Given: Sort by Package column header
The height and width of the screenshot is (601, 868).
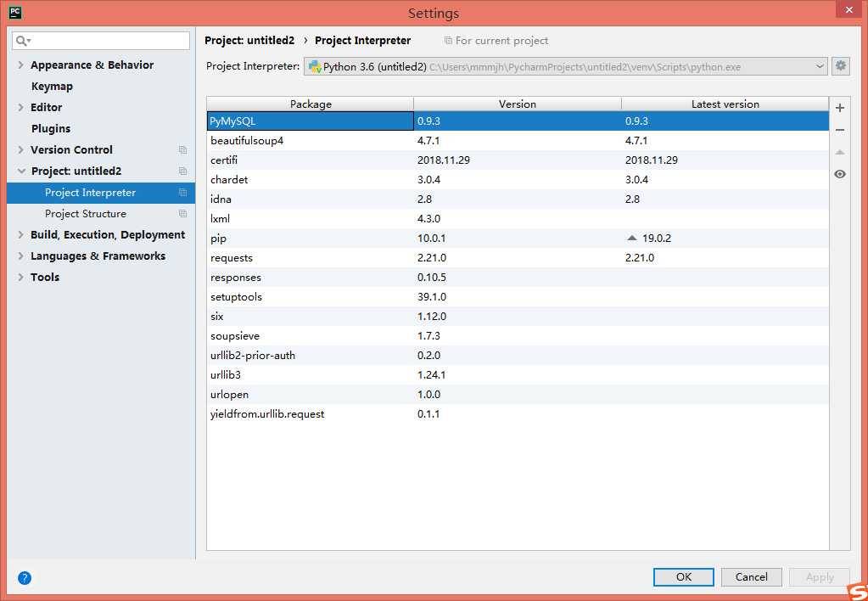Looking at the screenshot, I should [x=311, y=104].
